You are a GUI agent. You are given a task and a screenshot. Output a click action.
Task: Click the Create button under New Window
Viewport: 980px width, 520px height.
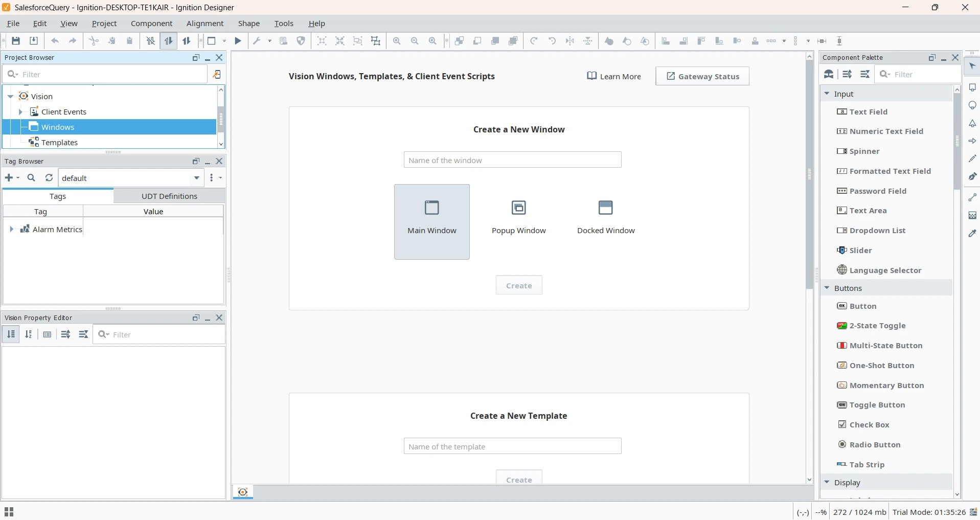click(519, 285)
